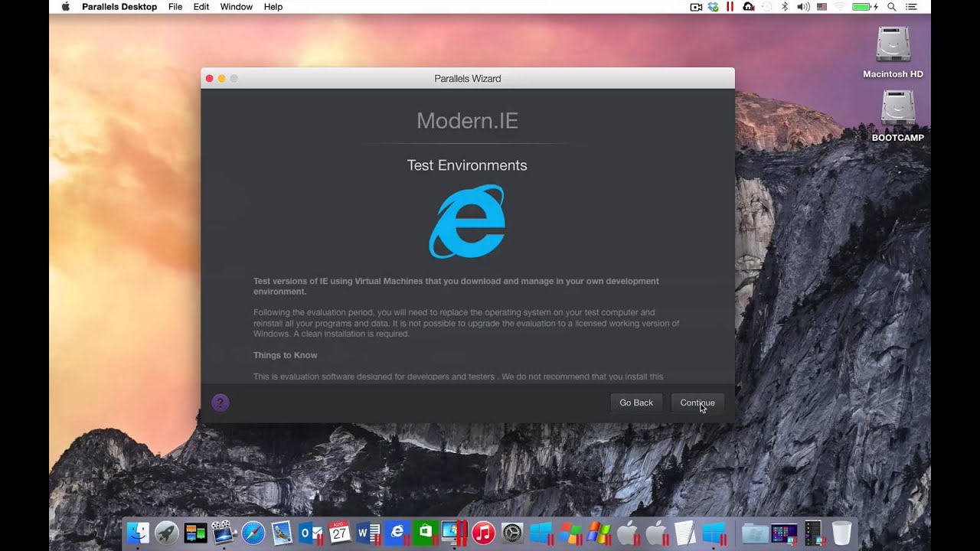Open Notification Center list icon
The height and width of the screenshot is (551, 980).
pos(911,7)
